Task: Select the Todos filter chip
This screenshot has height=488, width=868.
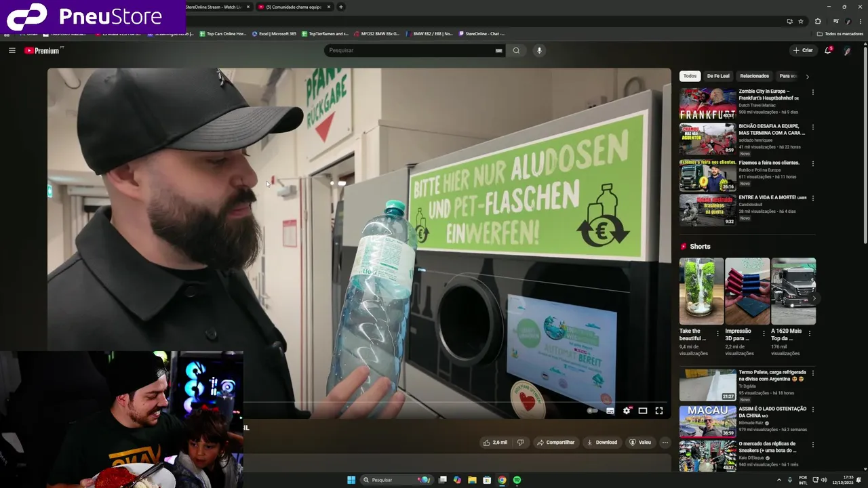Action: [x=690, y=76]
